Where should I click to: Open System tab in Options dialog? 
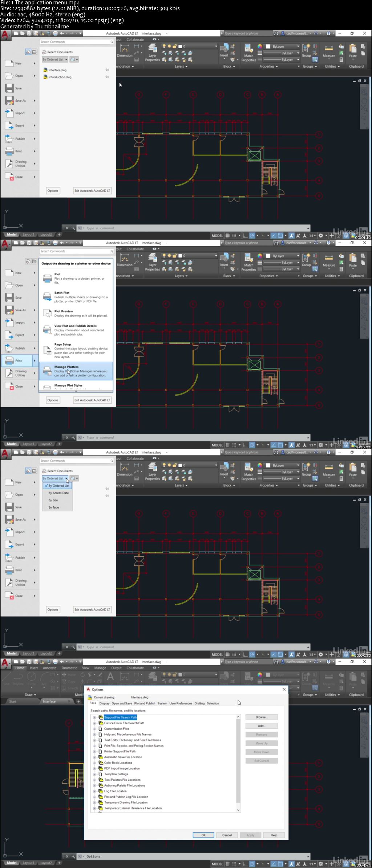click(x=162, y=703)
